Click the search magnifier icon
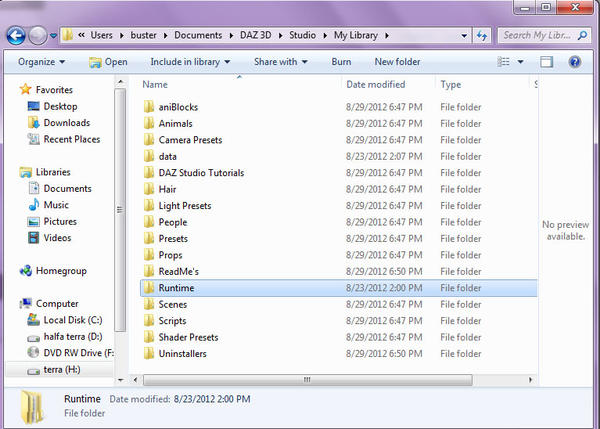 (582, 36)
